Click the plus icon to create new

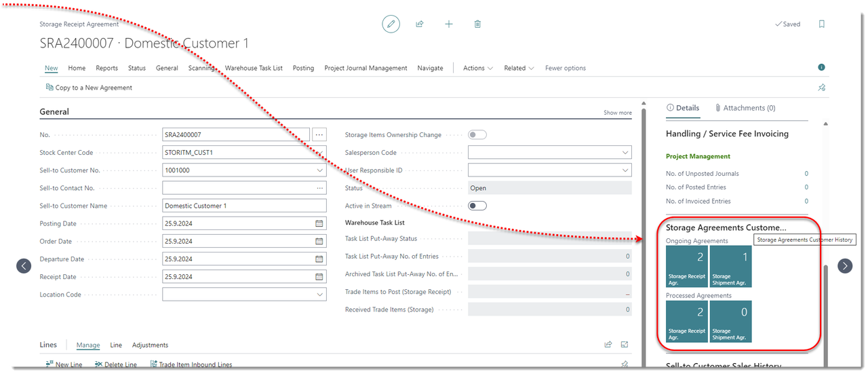tap(449, 24)
